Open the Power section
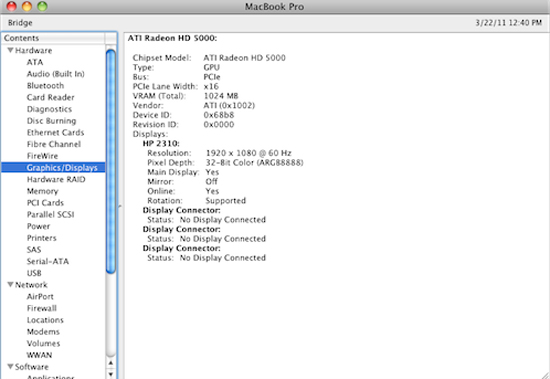 click(x=38, y=226)
